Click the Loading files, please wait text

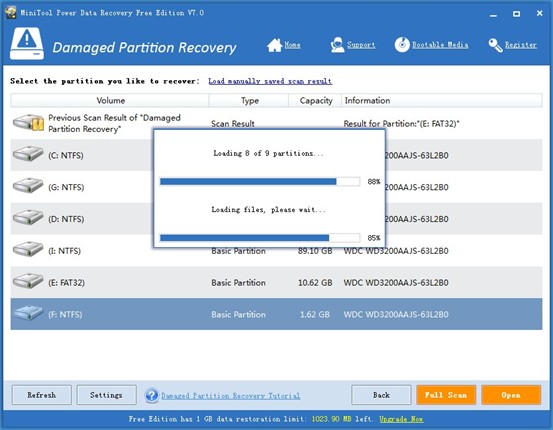[x=268, y=210]
